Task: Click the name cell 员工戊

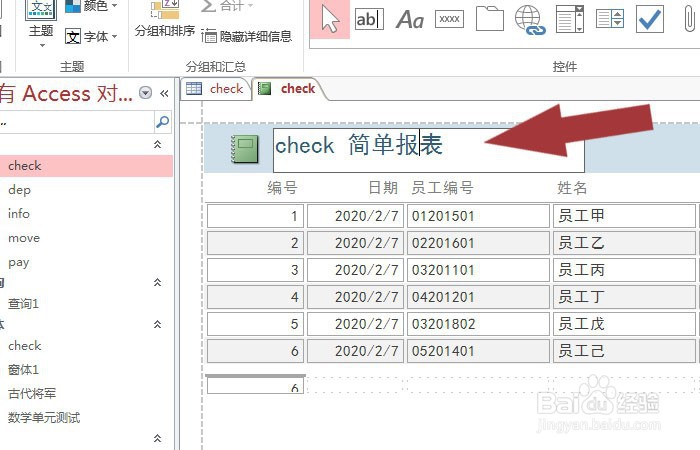Action: (x=625, y=324)
